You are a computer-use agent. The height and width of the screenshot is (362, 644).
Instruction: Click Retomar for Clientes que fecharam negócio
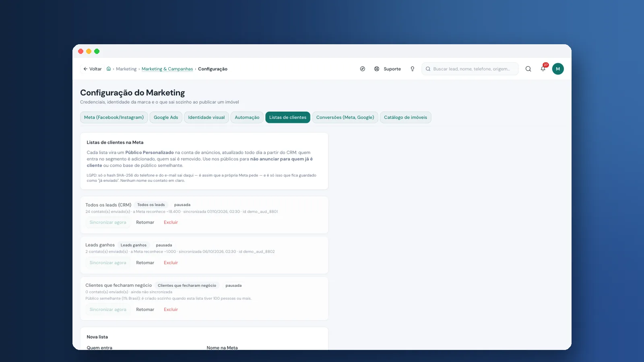click(145, 310)
